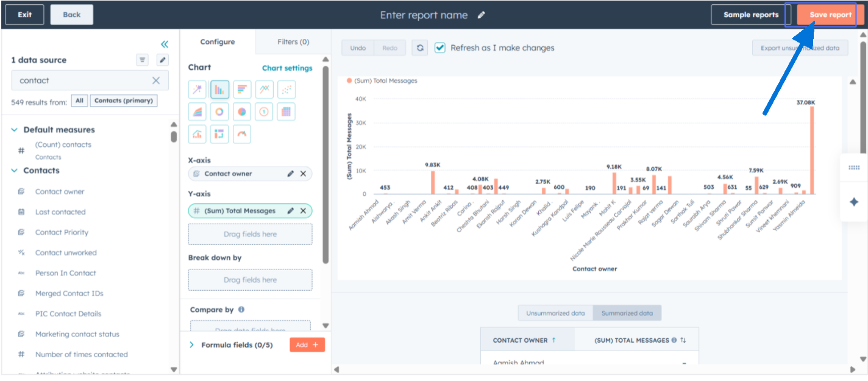
Task: Expand the Formula fields section
Action: click(x=191, y=345)
